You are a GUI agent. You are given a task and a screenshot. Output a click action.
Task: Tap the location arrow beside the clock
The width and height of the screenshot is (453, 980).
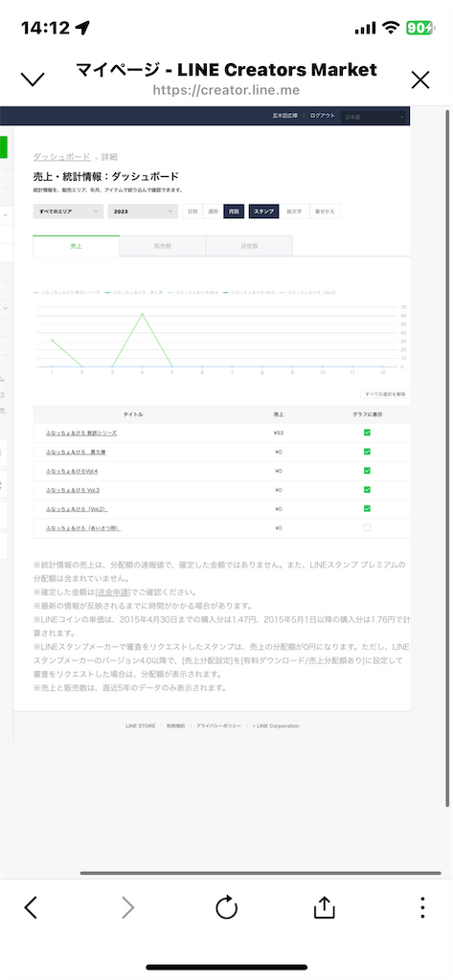pos(82,28)
